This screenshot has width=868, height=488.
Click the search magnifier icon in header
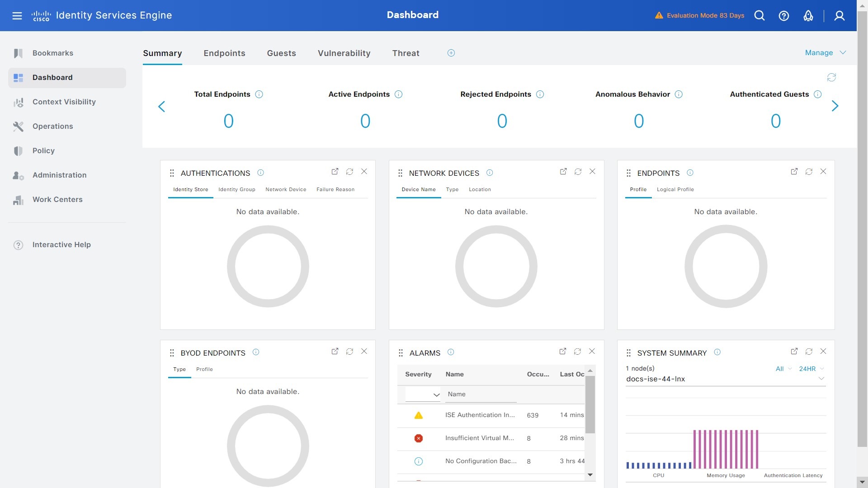(759, 16)
